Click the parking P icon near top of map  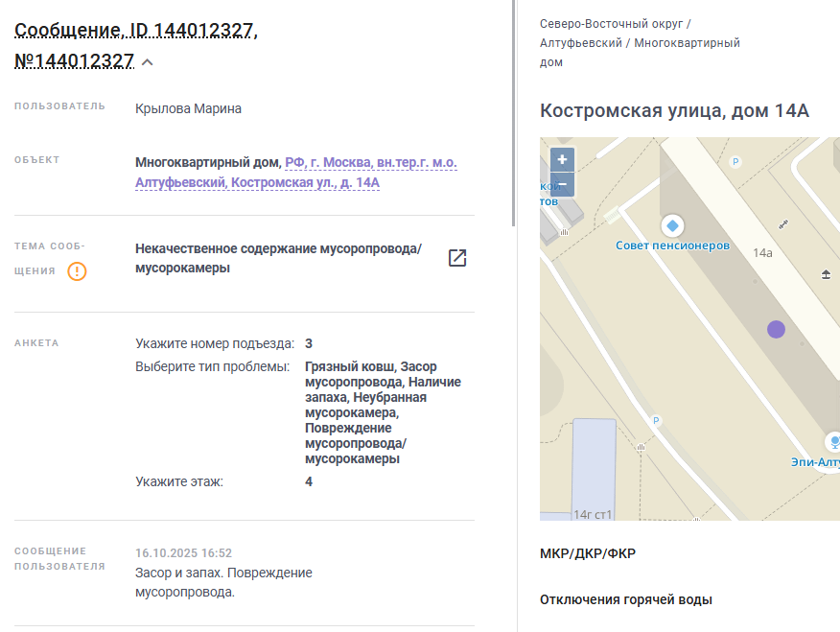(x=735, y=162)
